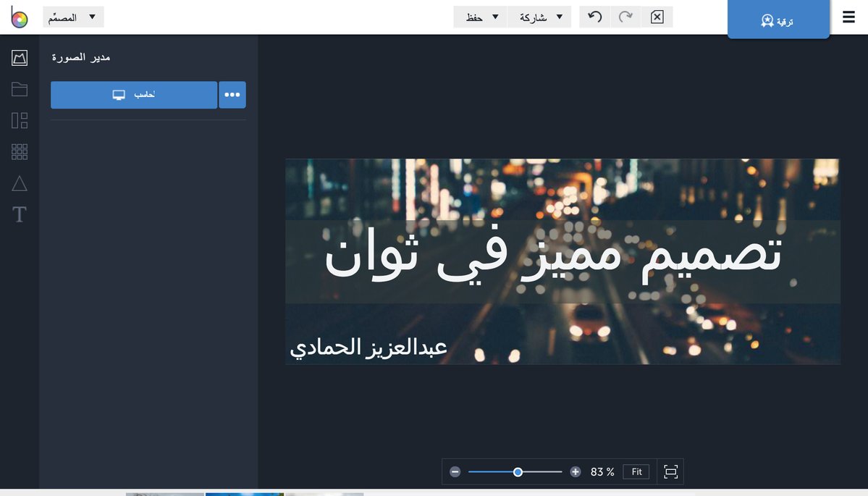This screenshot has height=496, width=868.
Task: Undo the last action
Action: click(x=594, y=17)
